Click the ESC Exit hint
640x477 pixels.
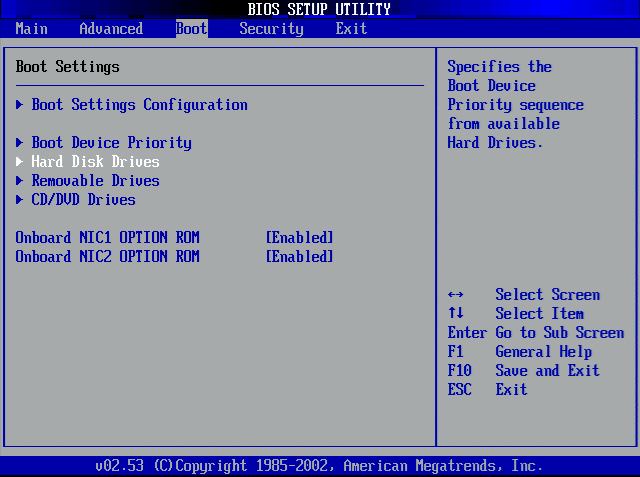point(487,389)
